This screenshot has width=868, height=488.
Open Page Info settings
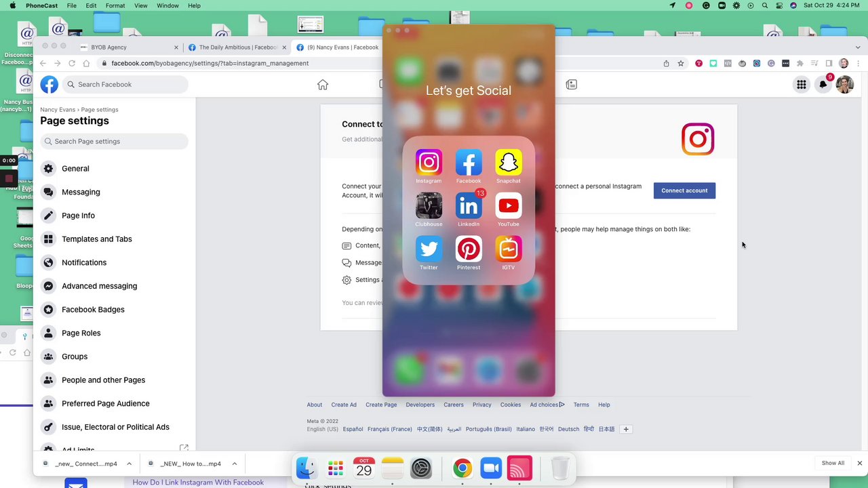point(114,216)
